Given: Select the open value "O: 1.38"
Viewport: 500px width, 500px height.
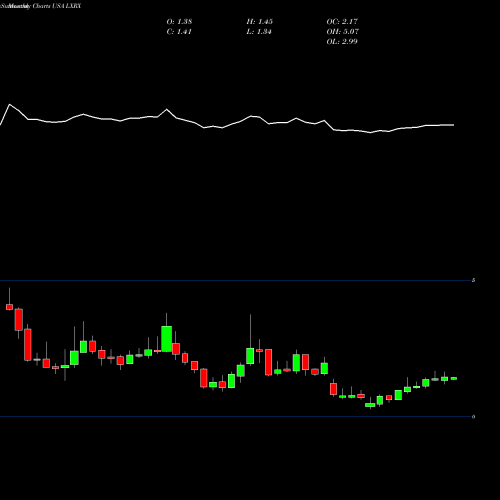Looking at the screenshot, I should (179, 22).
